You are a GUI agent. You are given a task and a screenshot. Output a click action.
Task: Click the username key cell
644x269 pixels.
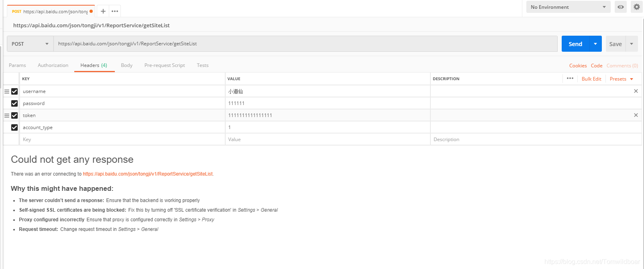(x=122, y=91)
